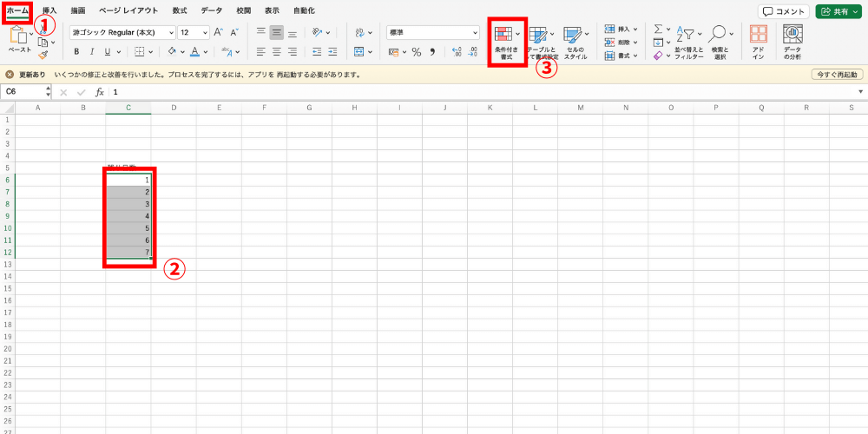Expand the Format cells (書式) dropdown
Image resolution: width=868 pixels, height=434 pixels.
635,56
